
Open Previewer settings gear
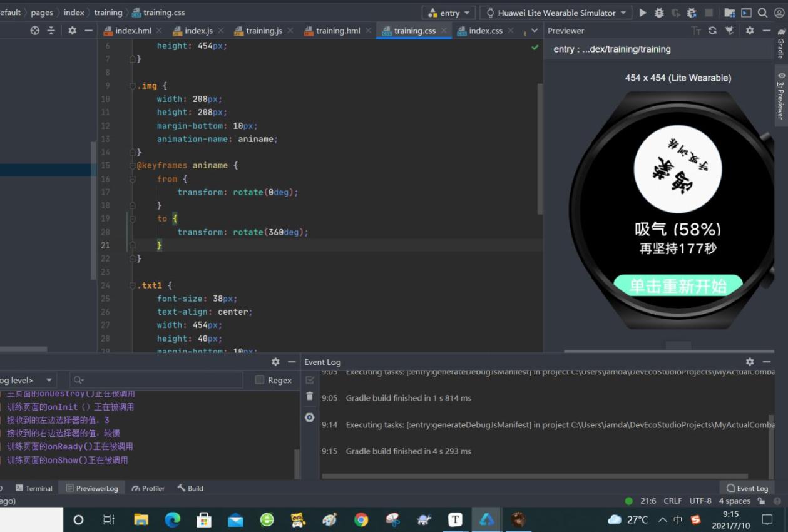750,31
